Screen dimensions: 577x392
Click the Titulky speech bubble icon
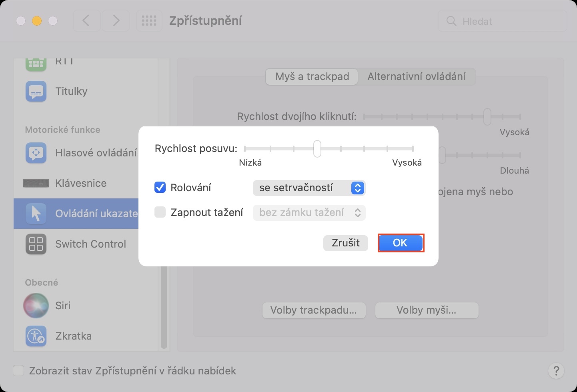click(36, 92)
